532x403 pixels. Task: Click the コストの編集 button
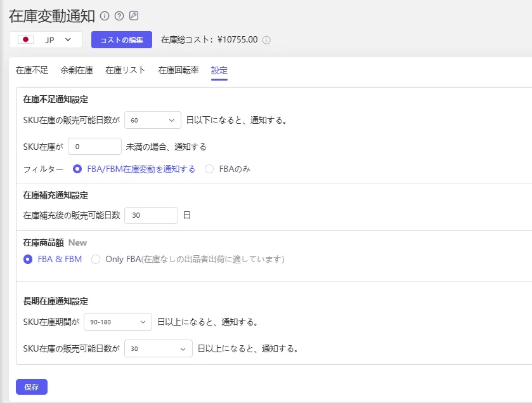(x=122, y=40)
